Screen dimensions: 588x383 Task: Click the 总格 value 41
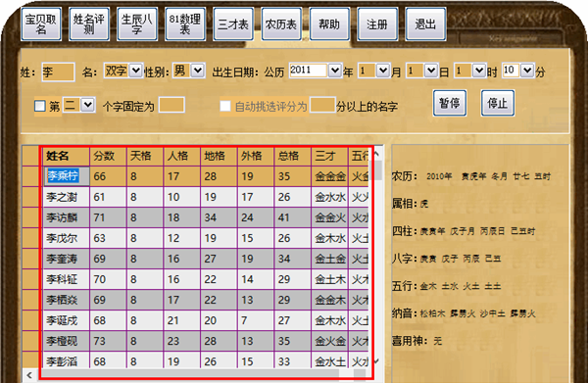pos(292,217)
